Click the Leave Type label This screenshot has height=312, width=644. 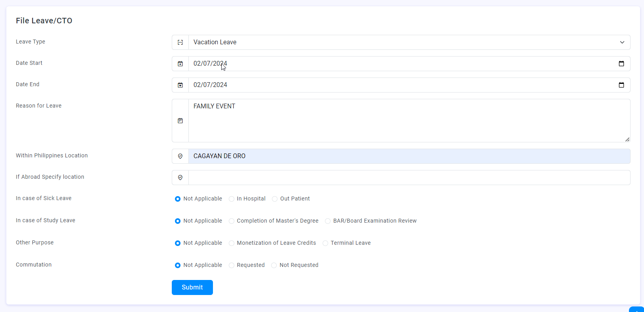[x=30, y=42]
